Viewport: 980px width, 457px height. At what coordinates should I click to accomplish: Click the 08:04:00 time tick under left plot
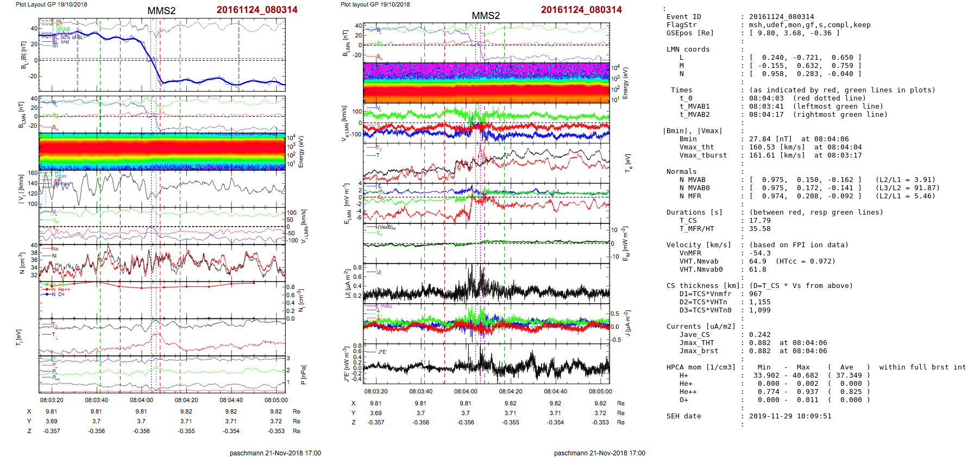(x=141, y=400)
